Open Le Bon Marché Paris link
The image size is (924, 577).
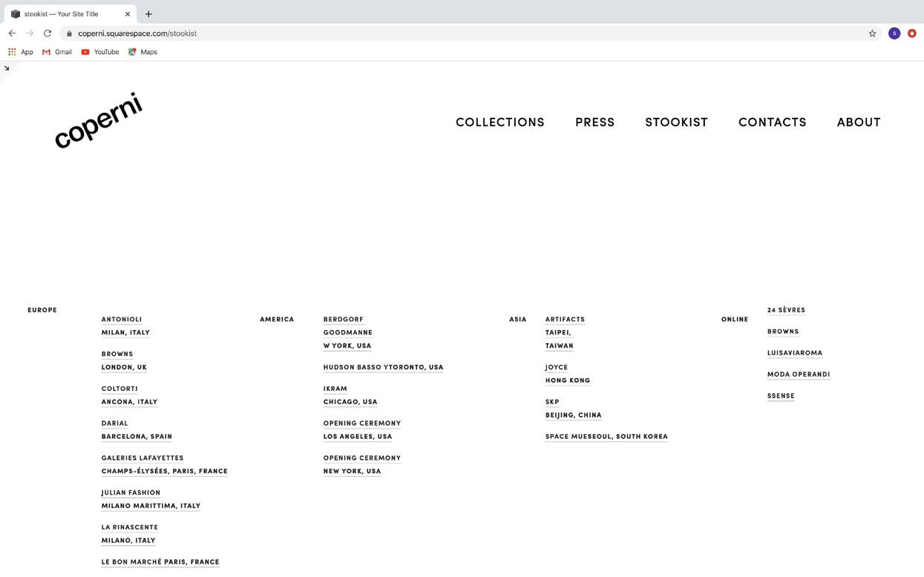pos(160,563)
